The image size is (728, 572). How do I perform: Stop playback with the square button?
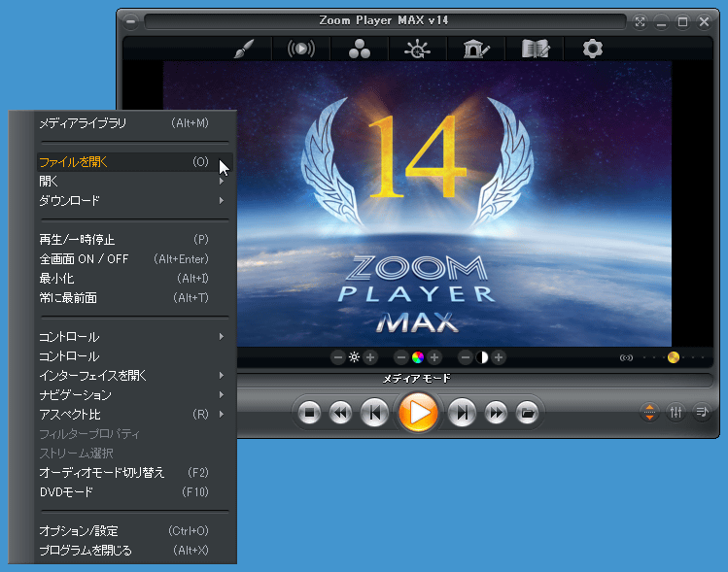click(x=309, y=413)
